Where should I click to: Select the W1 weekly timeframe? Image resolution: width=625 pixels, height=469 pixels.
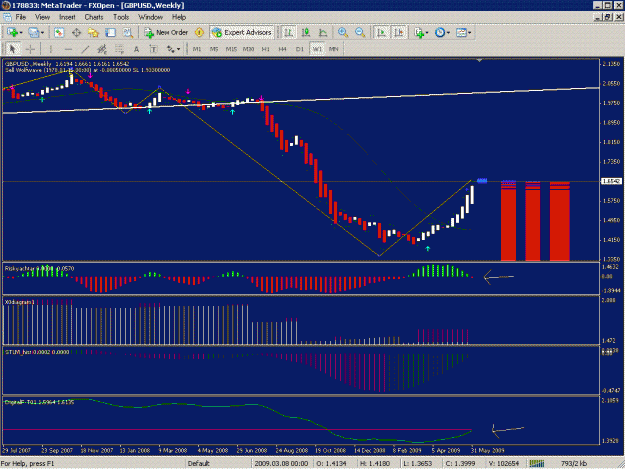pos(317,49)
